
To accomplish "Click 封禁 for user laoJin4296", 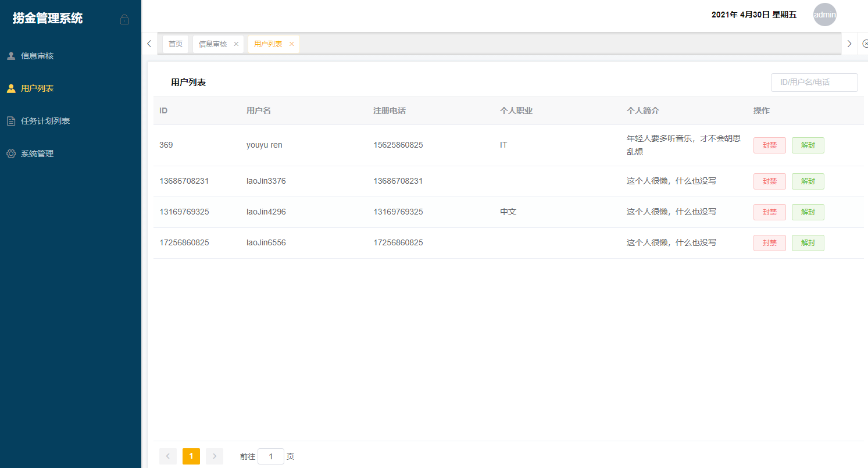I will pyautogui.click(x=770, y=212).
